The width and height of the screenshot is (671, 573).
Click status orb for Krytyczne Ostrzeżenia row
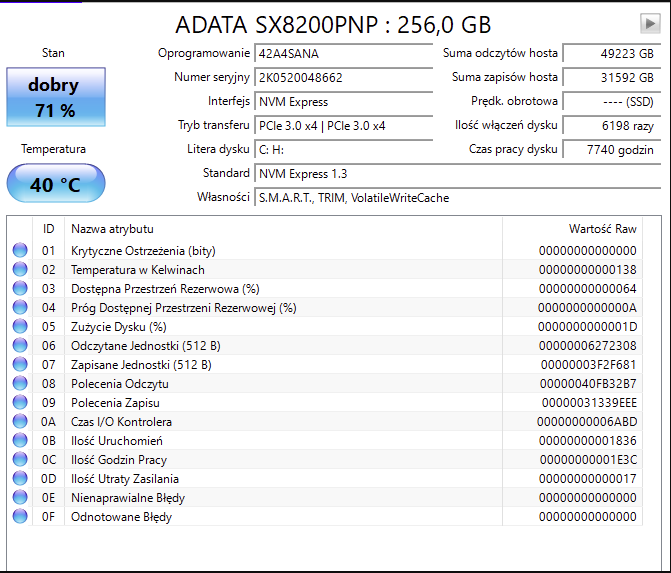point(20,251)
